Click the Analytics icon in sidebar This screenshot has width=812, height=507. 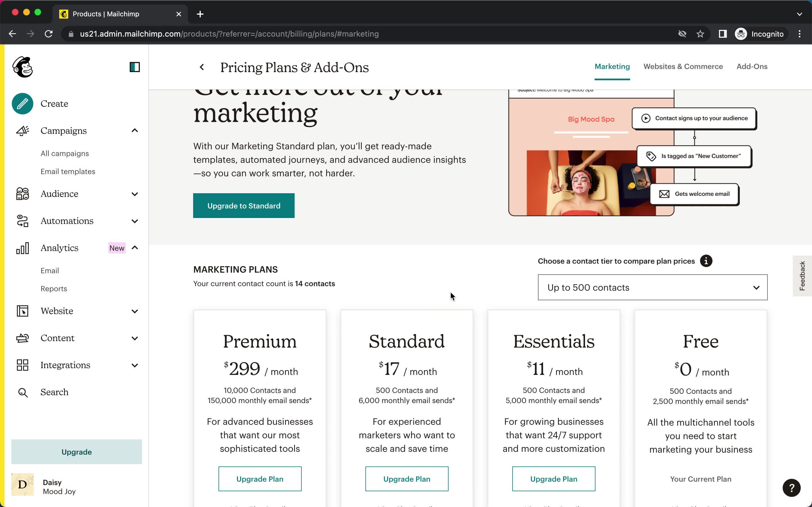click(22, 248)
